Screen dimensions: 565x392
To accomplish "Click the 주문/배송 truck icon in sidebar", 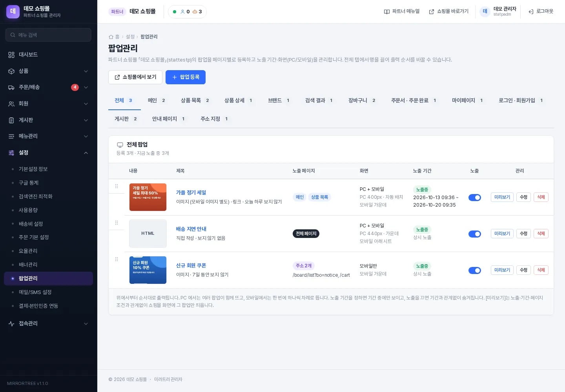I will click(x=11, y=87).
